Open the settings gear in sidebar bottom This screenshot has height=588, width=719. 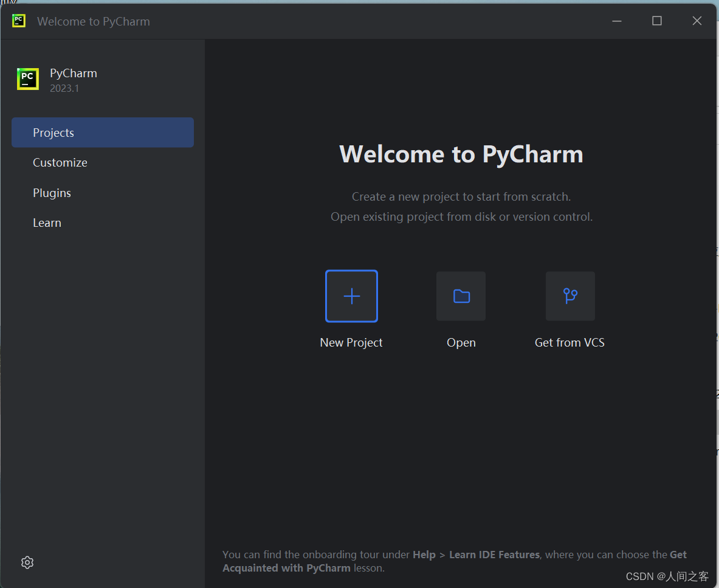pyautogui.click(x=27, y=562)
